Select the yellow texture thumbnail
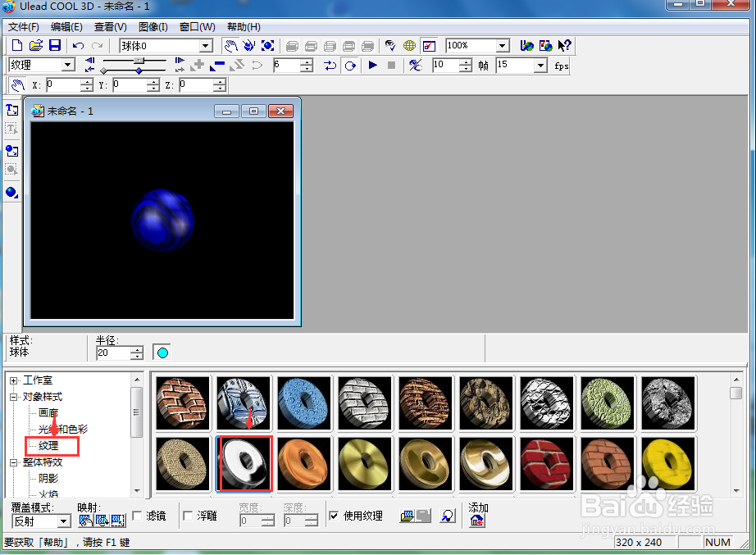 coord(667,464)
